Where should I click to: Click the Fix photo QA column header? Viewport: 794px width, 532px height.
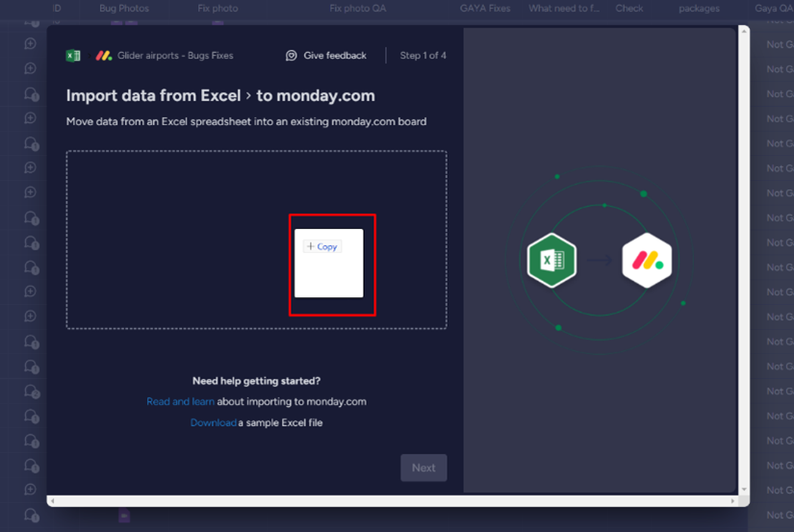click(x=358, y=9)
